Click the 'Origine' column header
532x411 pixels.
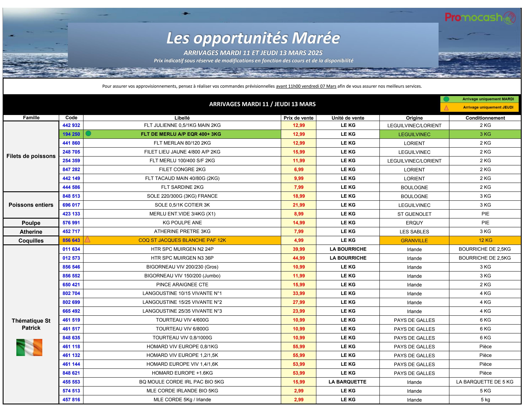point(414,118)
